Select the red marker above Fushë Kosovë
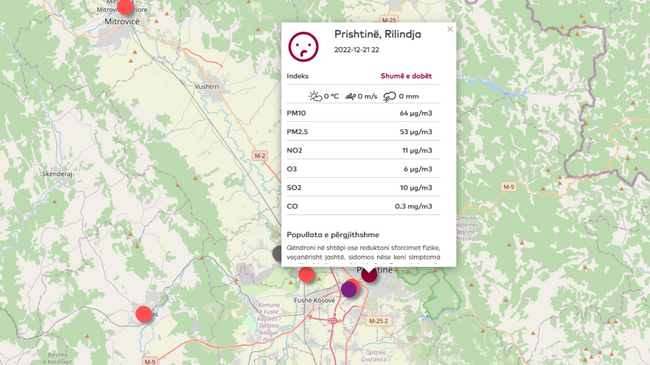The height and width of the screenshot is (365, 650). tap(306, 275)
